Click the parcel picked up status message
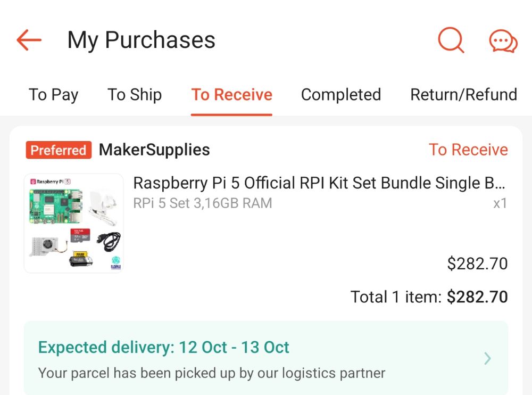532x395 pixels. coord(212,373)
